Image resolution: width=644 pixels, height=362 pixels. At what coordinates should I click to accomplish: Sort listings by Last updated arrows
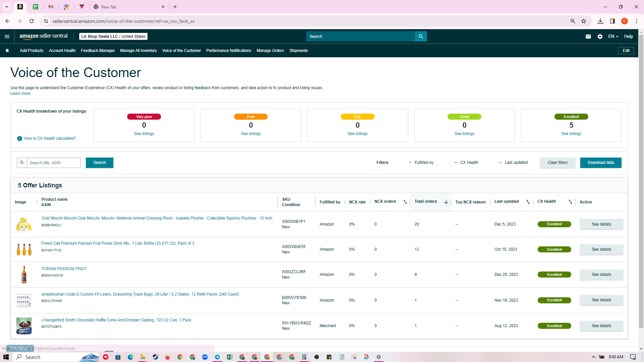pos(528,202)
